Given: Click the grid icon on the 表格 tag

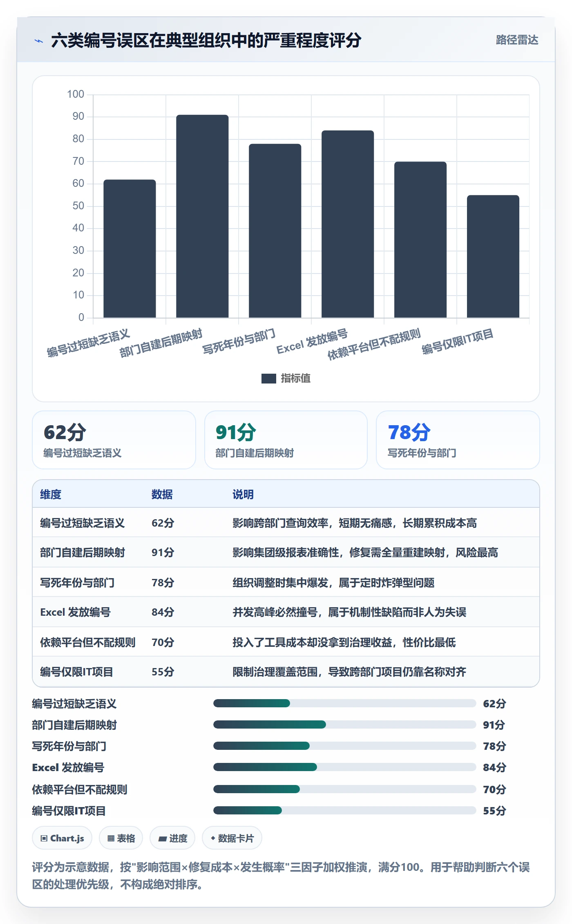Looking at the screenshot, I should 111,839.
